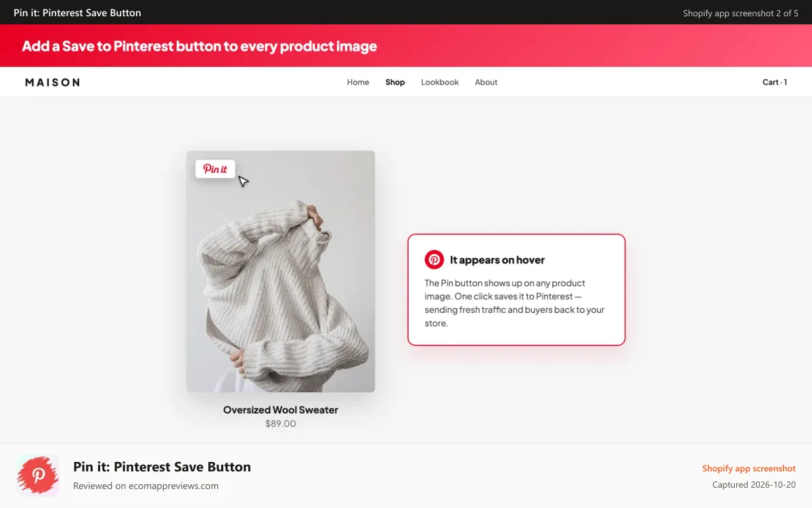Open the About nav link

[x=486, y=82]
